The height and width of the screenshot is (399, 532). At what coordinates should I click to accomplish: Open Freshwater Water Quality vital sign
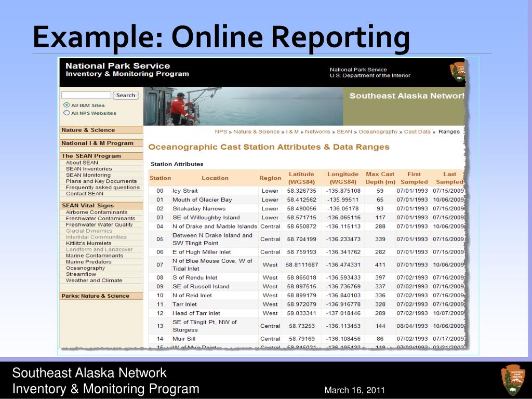(99, 224)
